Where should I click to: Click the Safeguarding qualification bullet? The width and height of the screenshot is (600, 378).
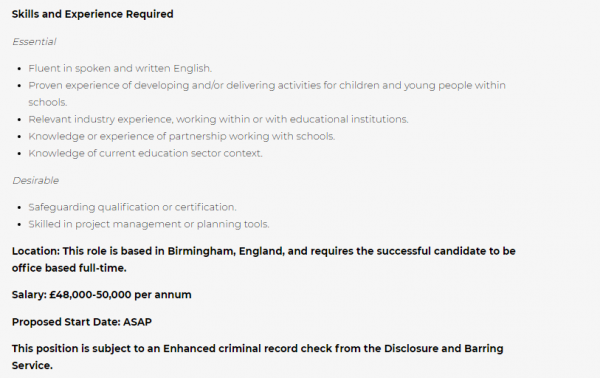pyautogui.click(x=132, y=207)
